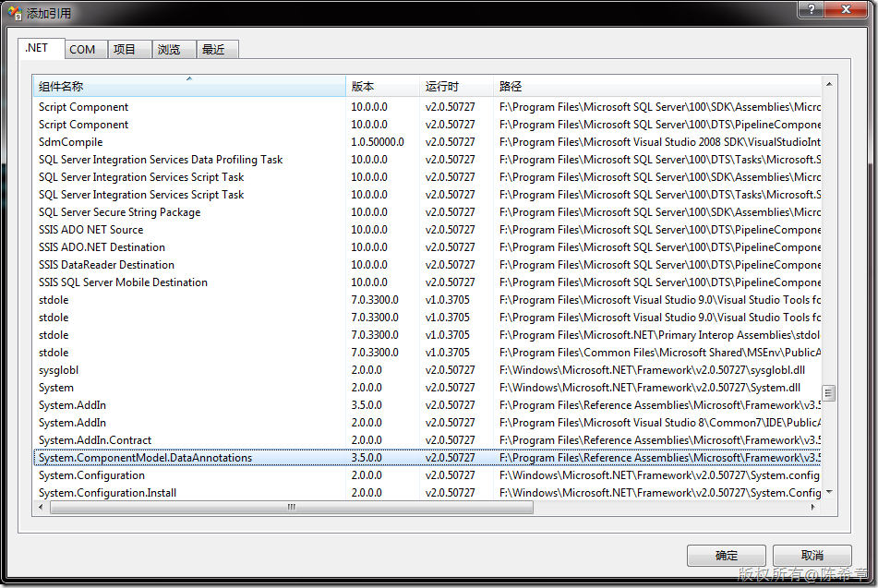Select stdole with Primary Interop Assemblies path
This screenshot has height=588, width=878.
(427, 335)
